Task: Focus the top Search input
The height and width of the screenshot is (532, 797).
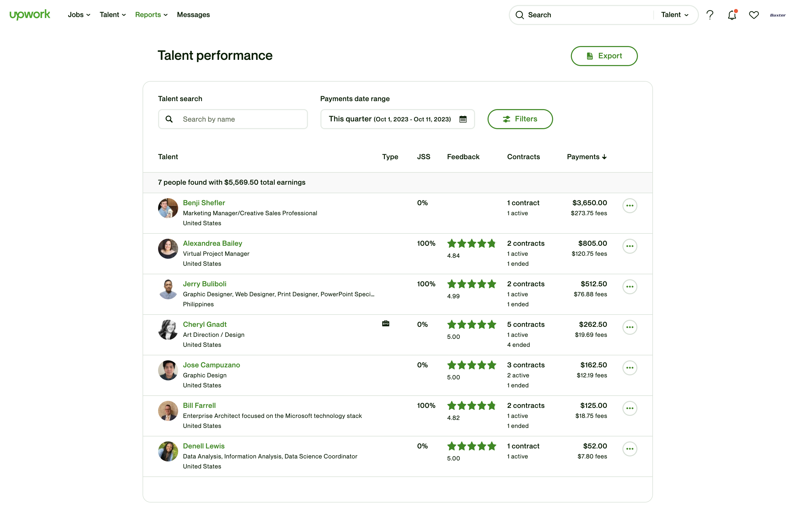Action: tap(588, 15)
